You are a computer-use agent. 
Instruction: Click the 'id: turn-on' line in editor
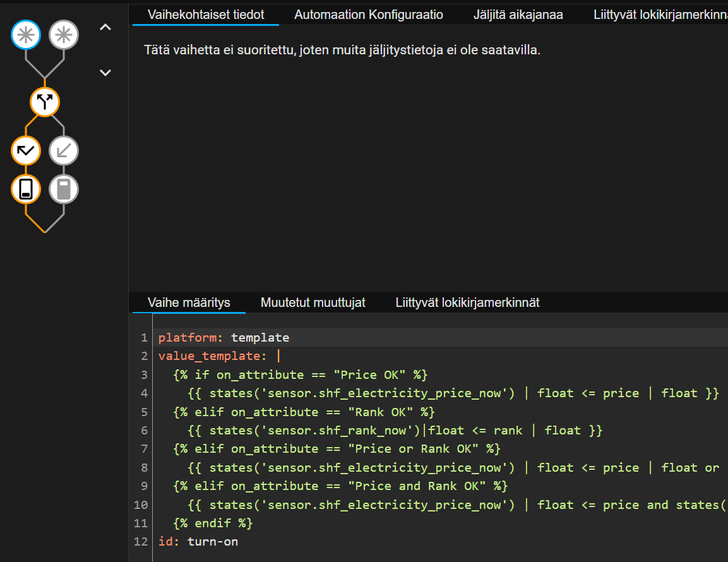point(198,541)
